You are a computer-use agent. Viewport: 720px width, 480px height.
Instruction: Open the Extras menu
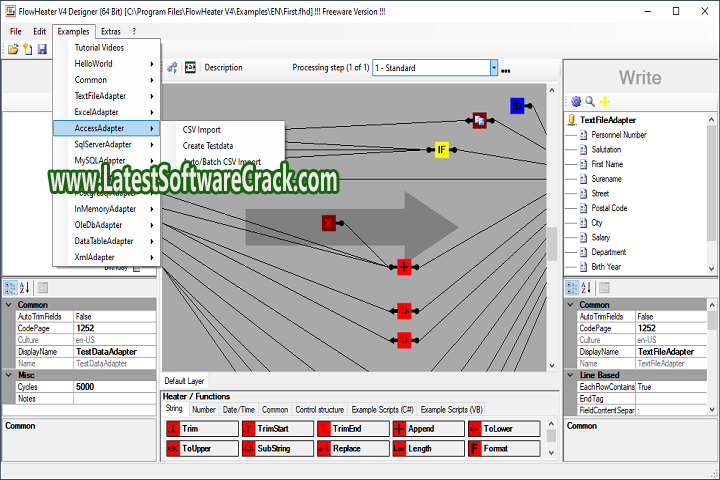(110, 31)
